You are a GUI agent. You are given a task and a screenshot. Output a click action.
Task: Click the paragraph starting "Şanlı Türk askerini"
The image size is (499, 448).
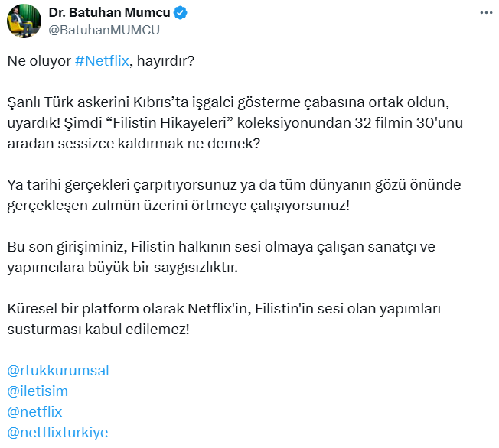pyautogui.click(x=235, y=123)
